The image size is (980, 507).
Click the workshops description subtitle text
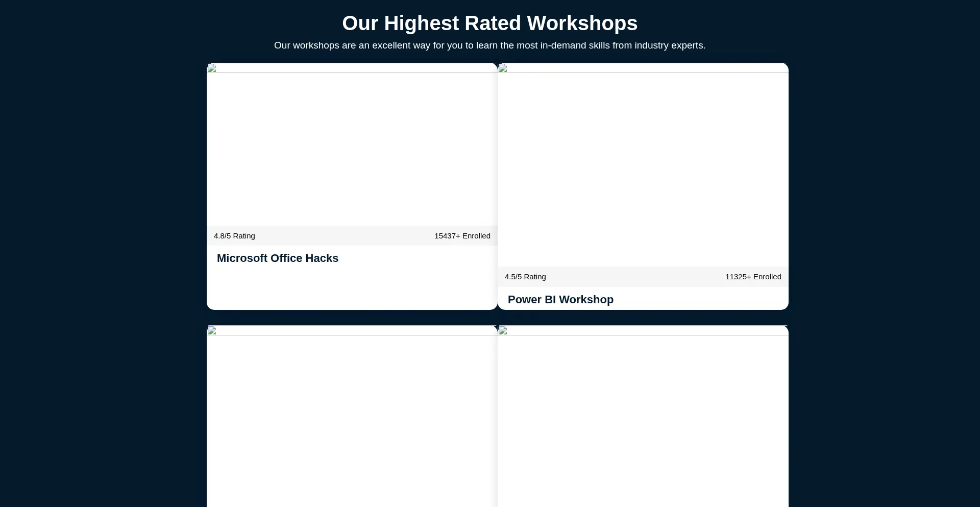tap(489, 45)
